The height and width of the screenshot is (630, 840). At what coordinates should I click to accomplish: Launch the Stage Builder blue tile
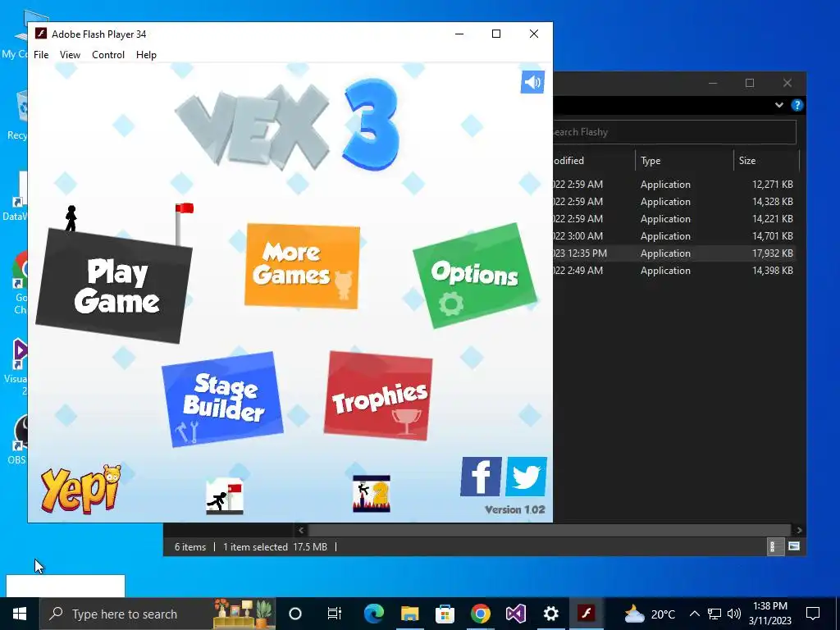point(222,399)
